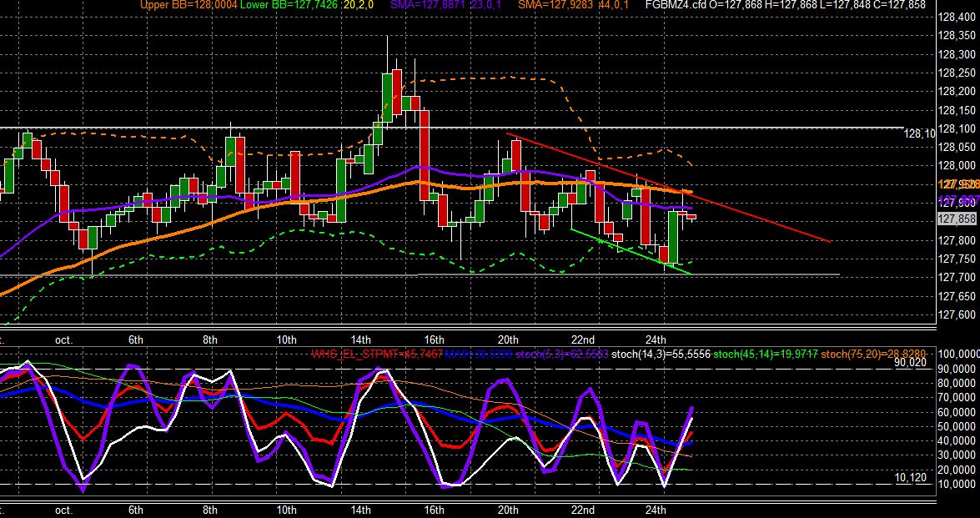Click the 100,0000 oscillator axis label
The width and height of the screenshot is (980, 518).
pos(958,355)
